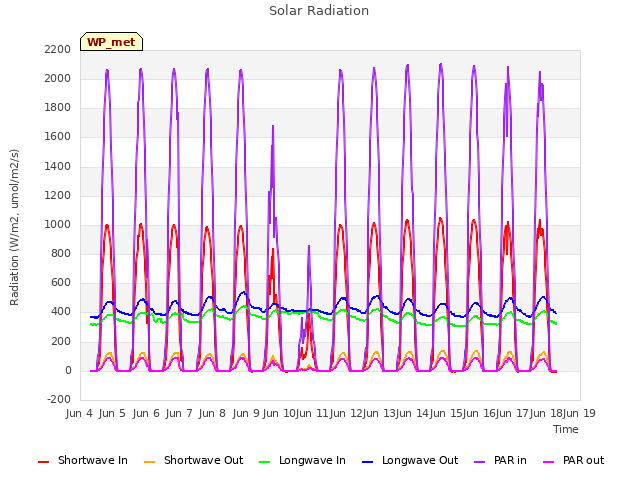
Task: Click the -200 y-axis tick label
Action: coord(59,399)
